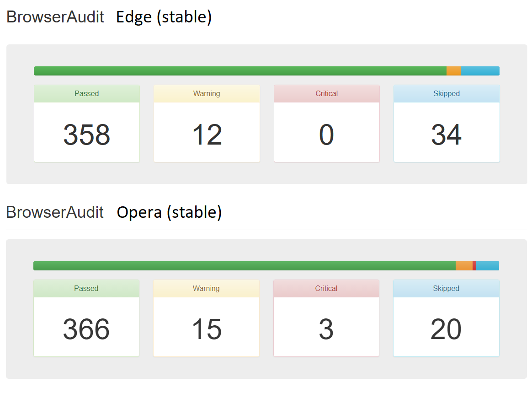Select the Warning panel header for Opera
This screenshot has height=393, width=532.
(x=206, y=289)
